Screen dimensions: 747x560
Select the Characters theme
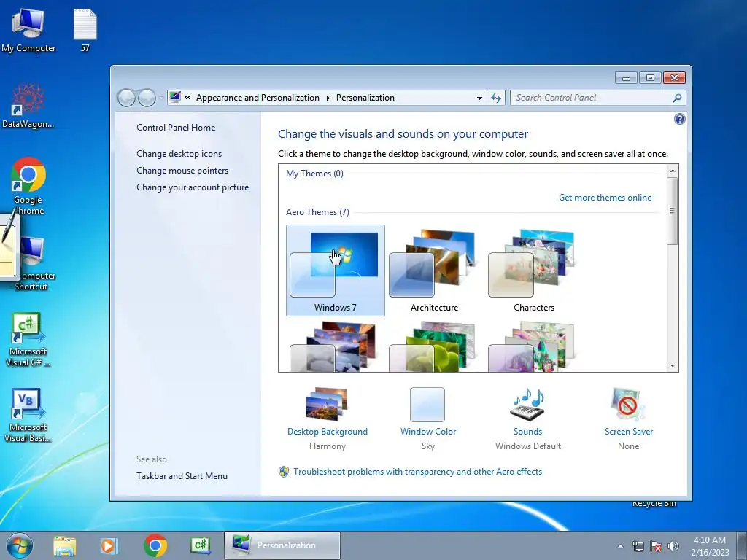tap(533, 271)
